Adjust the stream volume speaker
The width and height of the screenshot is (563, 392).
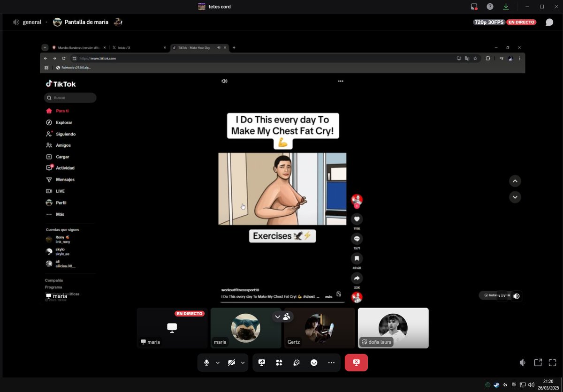523,362
